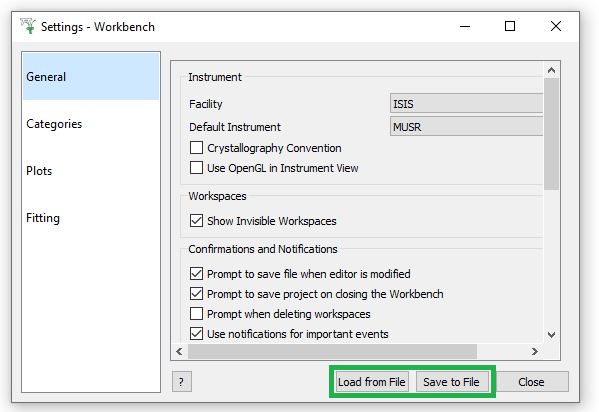This screenshot has height=412, width=599.
Task: Click the vertical scrollbar up arrow
Action: [x=551, y=70]
